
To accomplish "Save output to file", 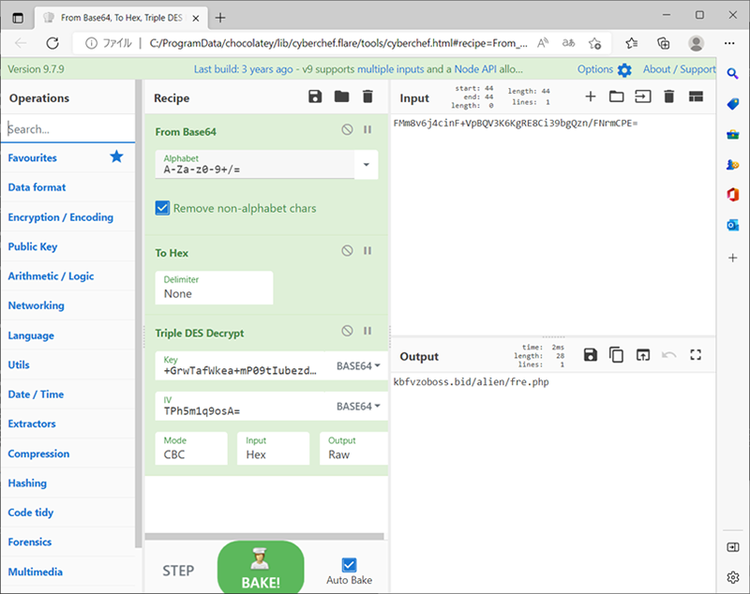I will pos(590,355).
